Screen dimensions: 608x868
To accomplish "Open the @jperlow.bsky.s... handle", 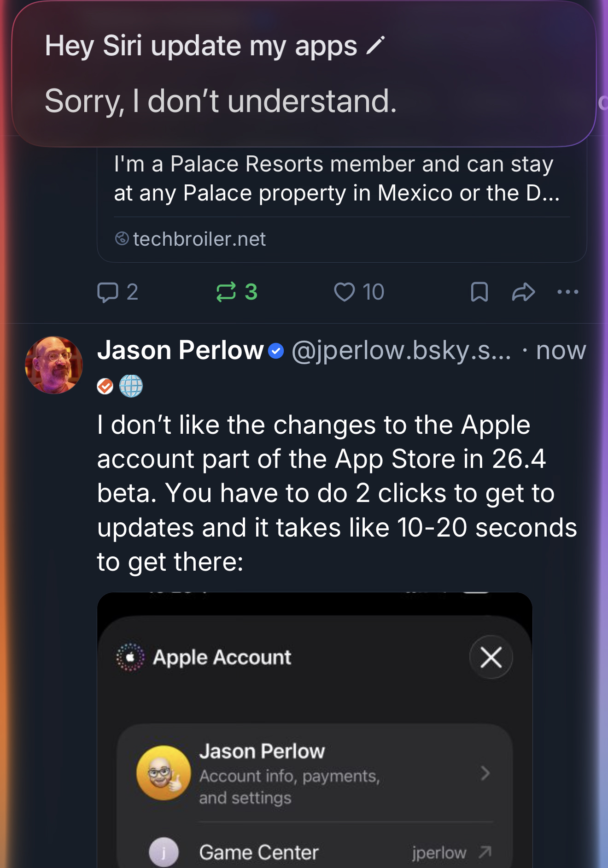I will coord(401,351).
